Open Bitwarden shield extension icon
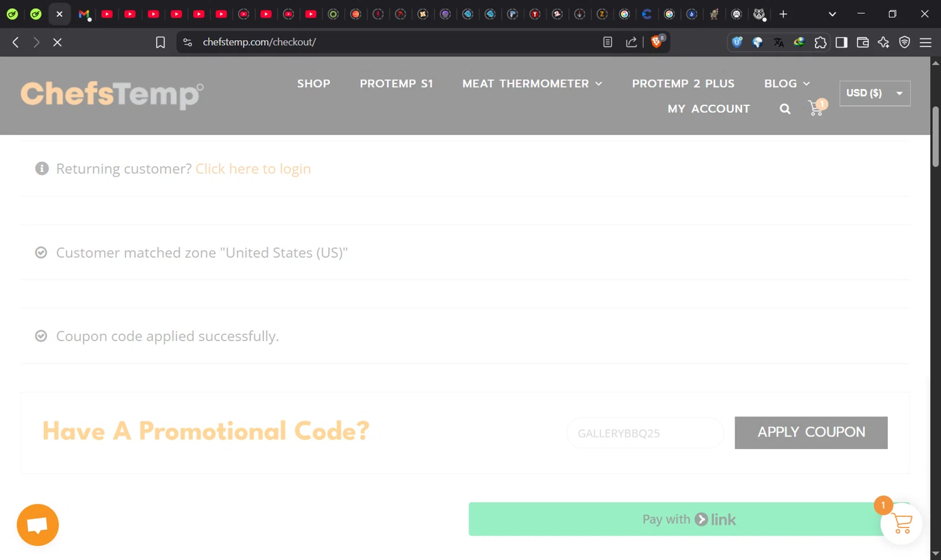941x560 pixels. (x=737, y=42)
